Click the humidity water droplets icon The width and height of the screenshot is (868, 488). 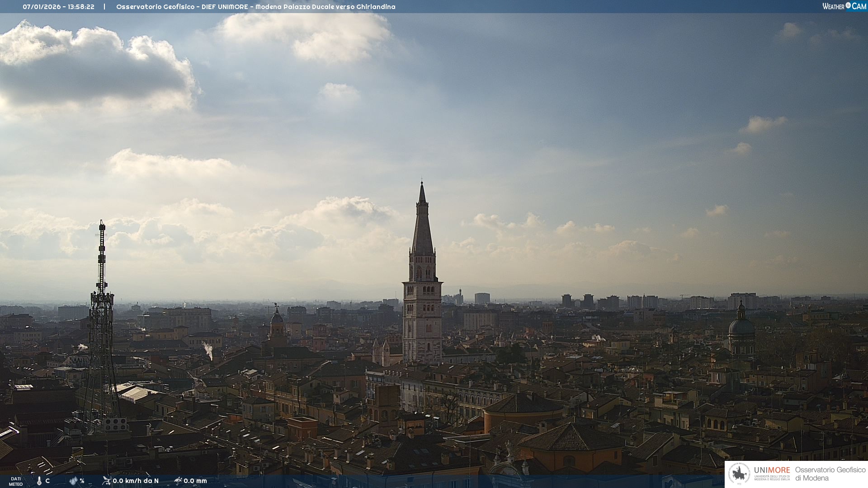point(73,481)
